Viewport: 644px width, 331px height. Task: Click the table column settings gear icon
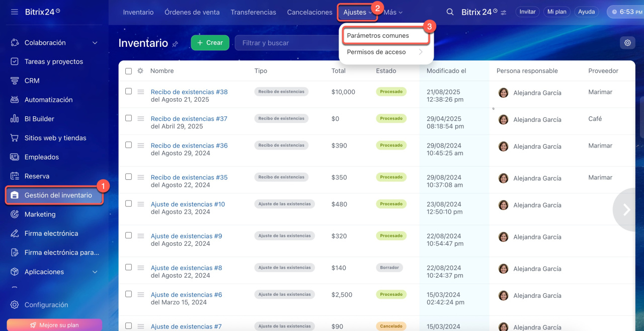tap(140, 71)
